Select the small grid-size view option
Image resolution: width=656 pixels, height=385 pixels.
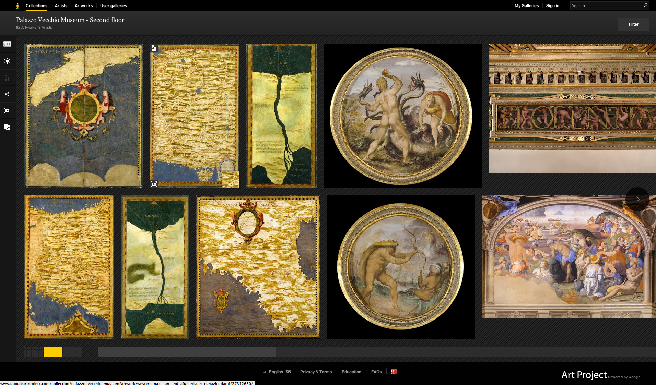[x=33, y=352]
